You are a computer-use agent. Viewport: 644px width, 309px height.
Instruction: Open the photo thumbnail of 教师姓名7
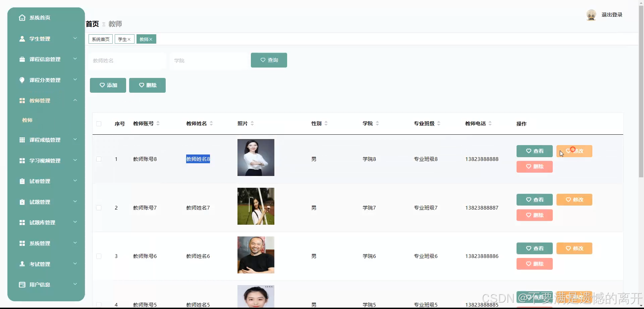[256, 206]
